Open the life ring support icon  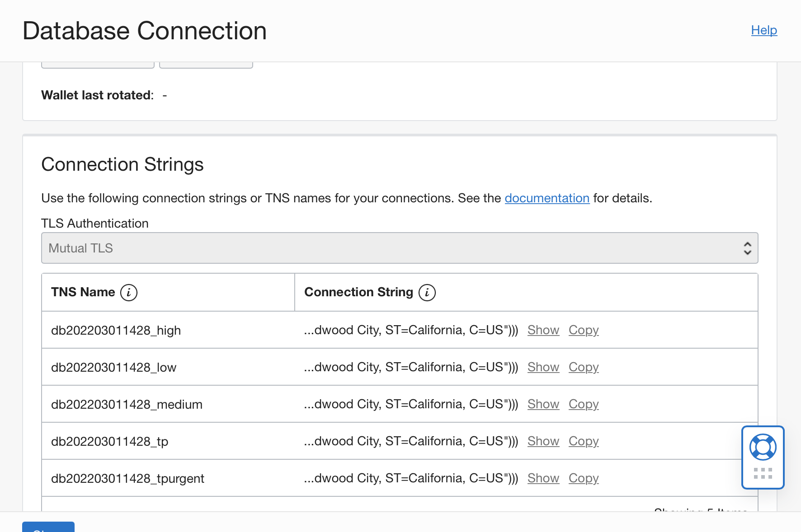[763, 447]
